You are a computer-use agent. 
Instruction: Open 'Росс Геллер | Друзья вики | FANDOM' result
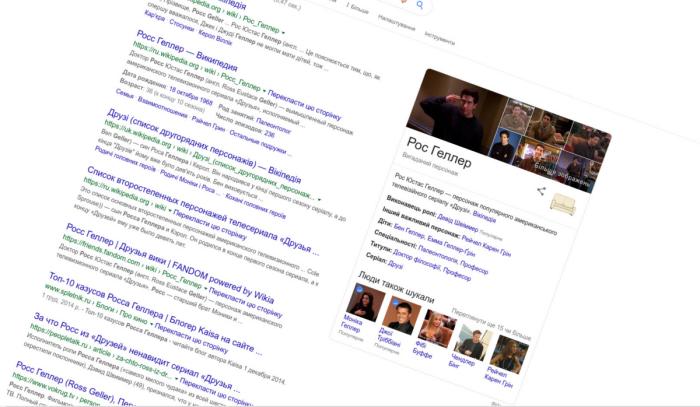pos(170,263)
